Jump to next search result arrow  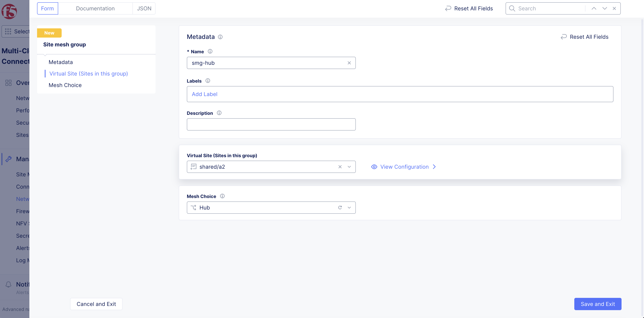(604, 8)
